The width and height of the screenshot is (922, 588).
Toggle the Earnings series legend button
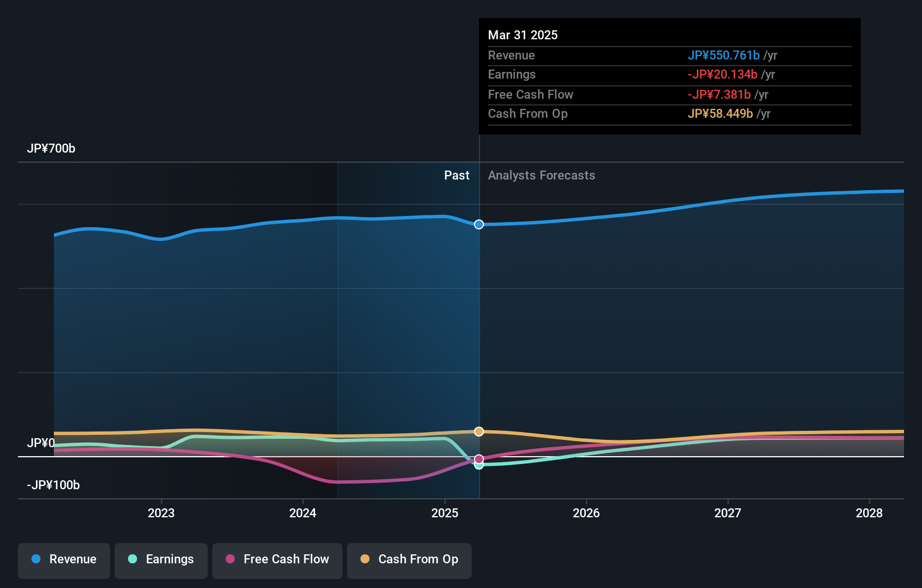pyautogui.click(x=161, y=561)
